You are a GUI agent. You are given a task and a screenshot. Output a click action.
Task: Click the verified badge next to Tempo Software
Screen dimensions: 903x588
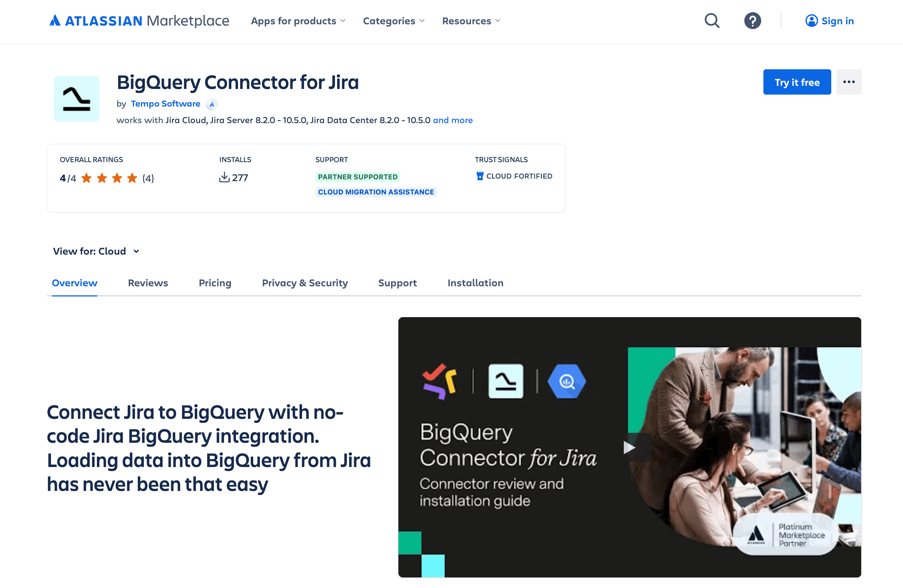click(x=212, y=104)
